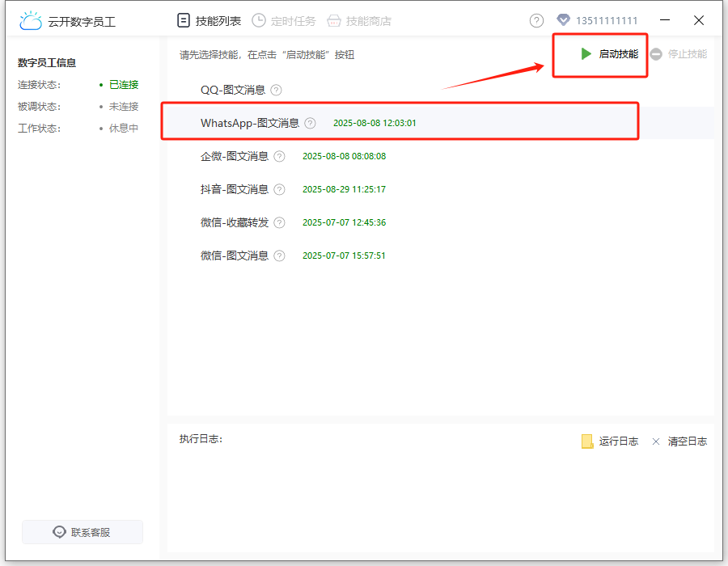Click the 联系客服 button

tap(83, 532)
